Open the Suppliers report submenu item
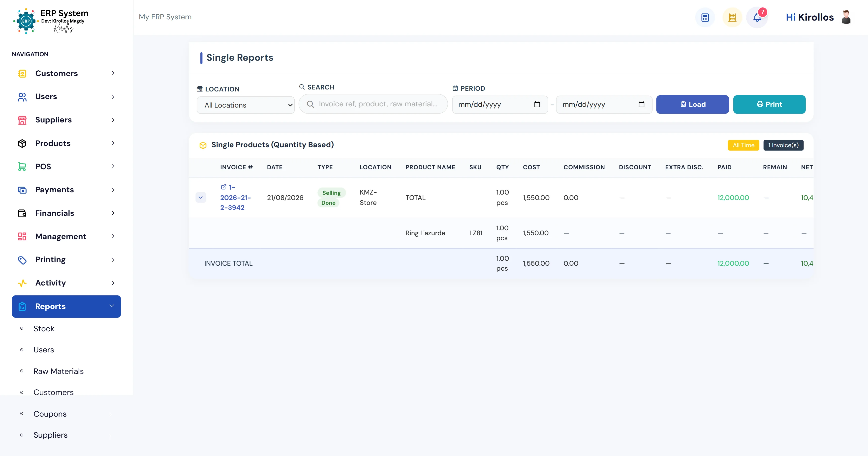868x456 pixels. pyautogui.click(x=51, y=435)
